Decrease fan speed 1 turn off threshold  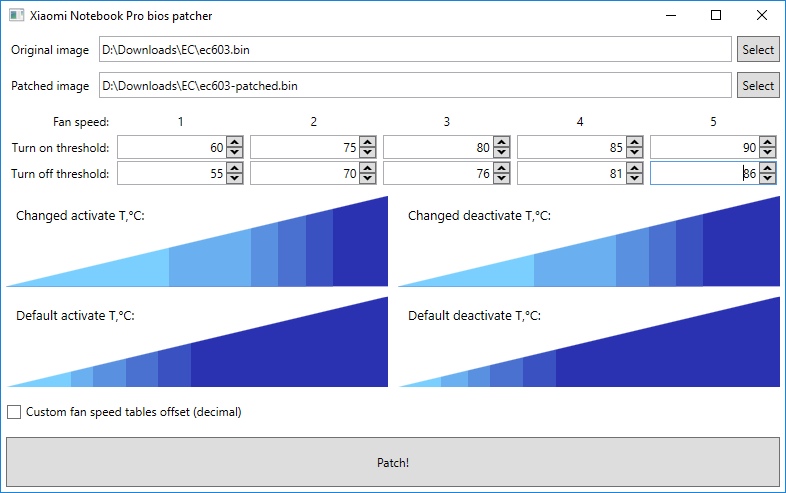235,179
